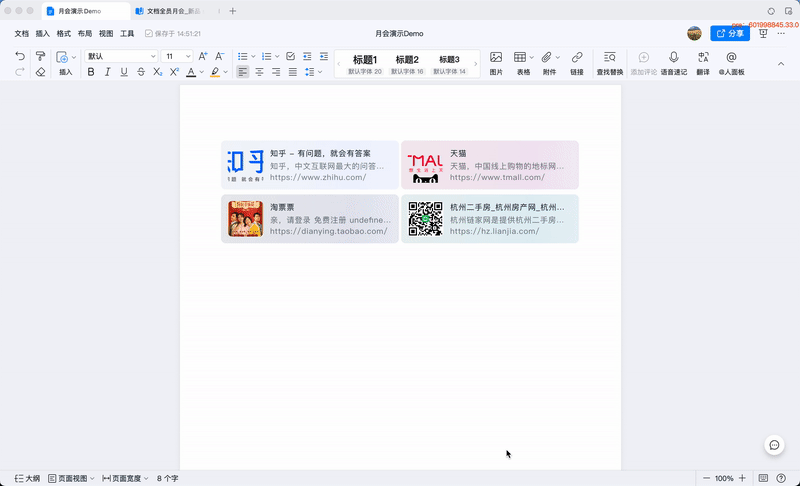Expand the 插入 insert dropdown arrow

click(x=74, y=57)
